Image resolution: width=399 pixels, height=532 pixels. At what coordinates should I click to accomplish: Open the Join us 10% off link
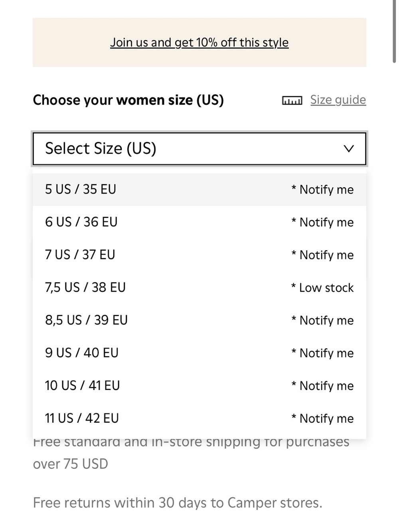point(199,42)
